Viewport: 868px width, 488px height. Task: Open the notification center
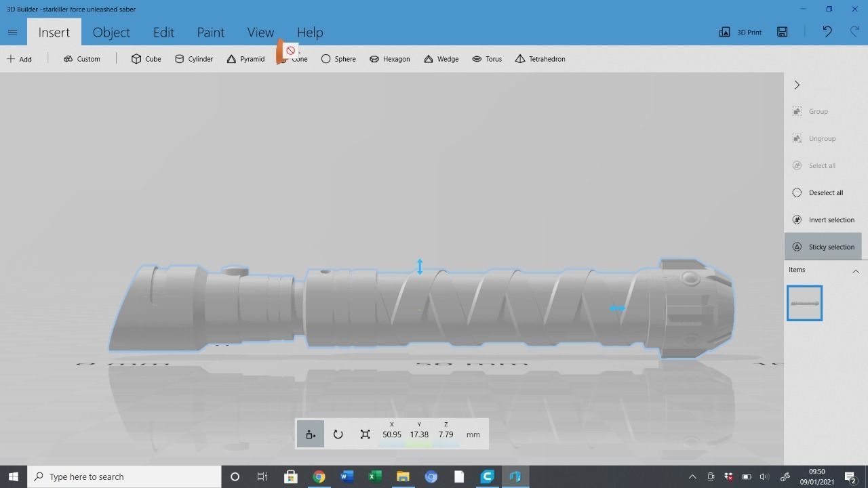tap(850, 477)
